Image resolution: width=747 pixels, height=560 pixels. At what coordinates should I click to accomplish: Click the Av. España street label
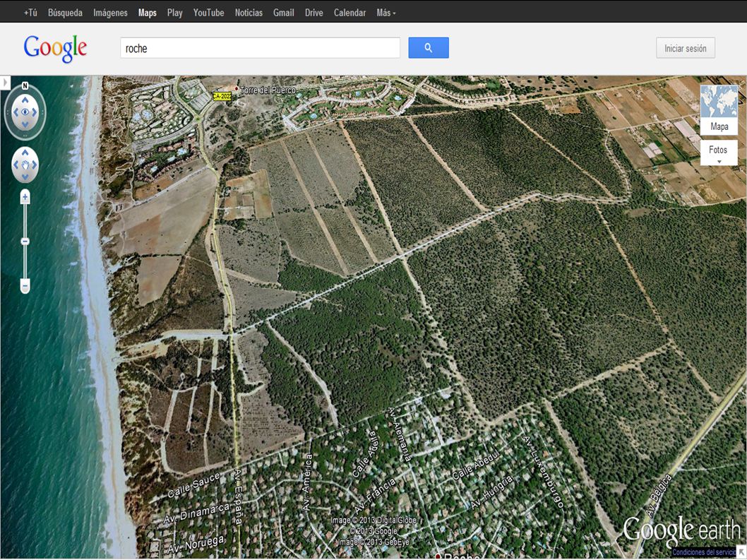click(x=238, y=496)
